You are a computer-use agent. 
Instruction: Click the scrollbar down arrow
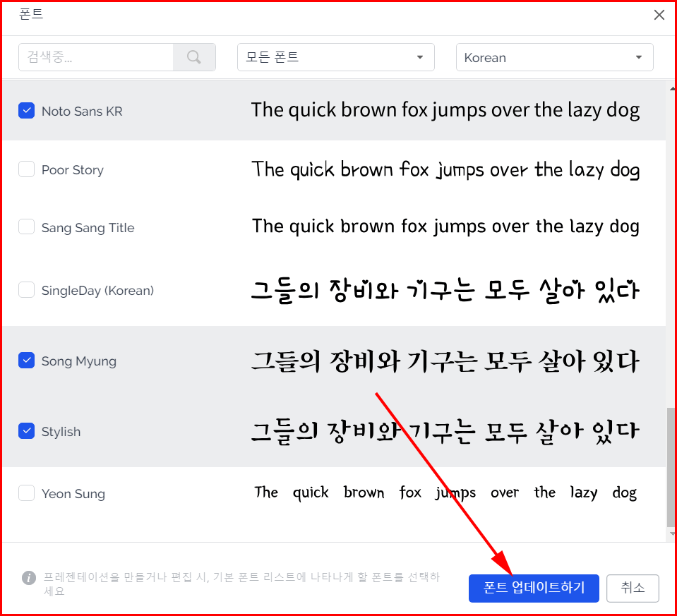point(672,534)
